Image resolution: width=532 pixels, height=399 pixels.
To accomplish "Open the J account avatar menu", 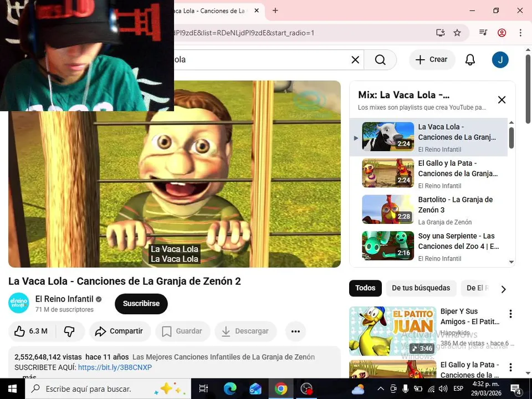I will click(500, 60).
